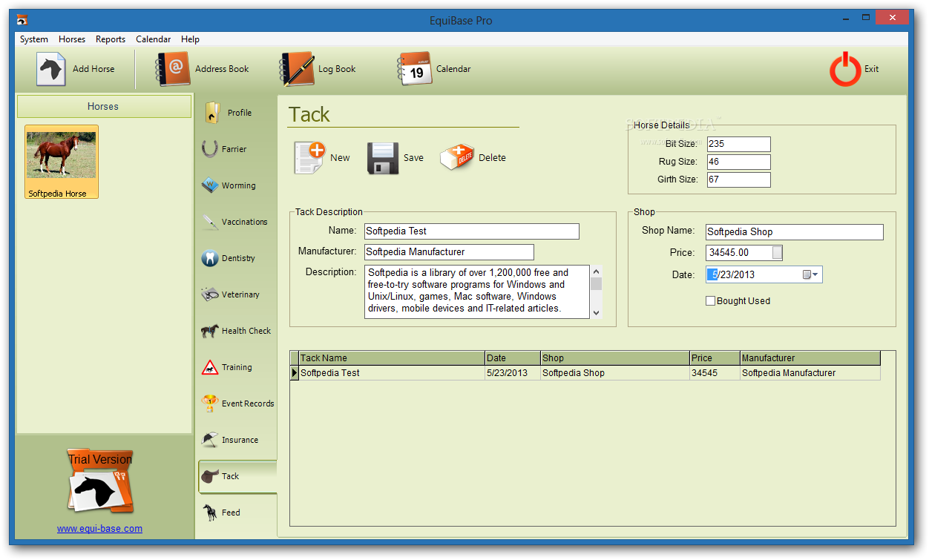Image resolution: width=929 pixels, height=560 pixels.
Task: Sort by Tack Name column header
Action: click(x=391, y=358)
